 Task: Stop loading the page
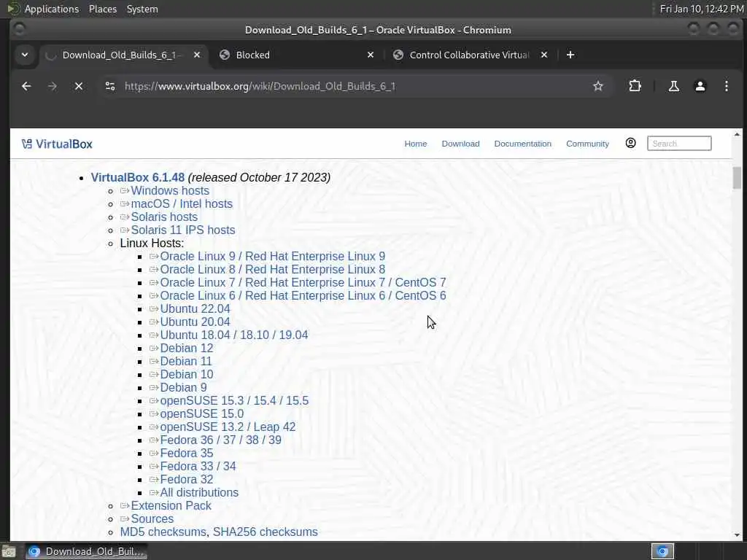click(79, 86)
